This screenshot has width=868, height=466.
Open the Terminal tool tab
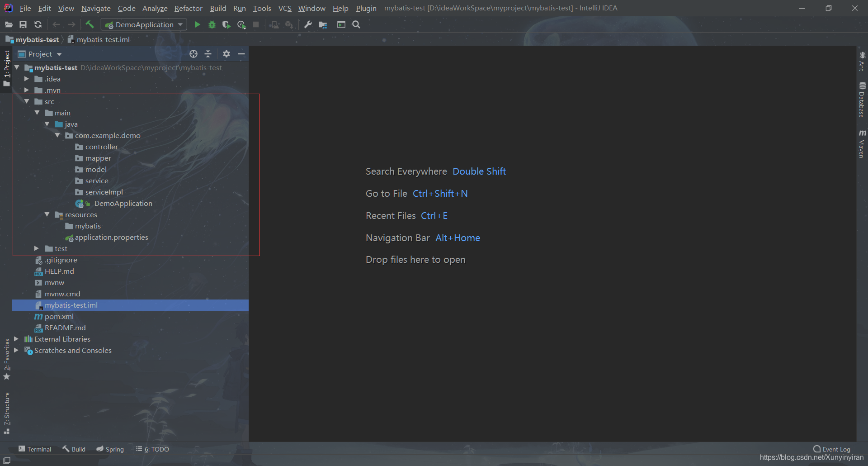click(35, 449)
